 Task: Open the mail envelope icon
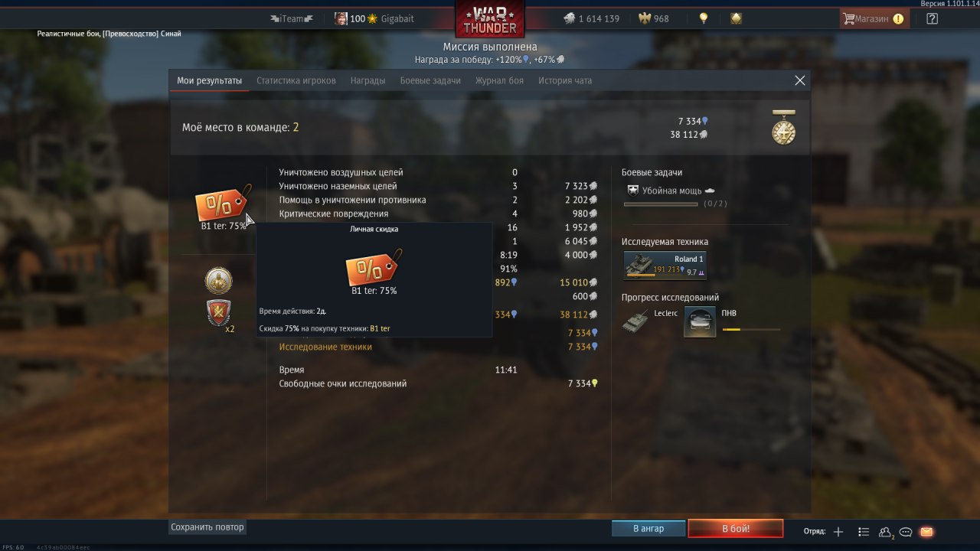pos(926,532)
